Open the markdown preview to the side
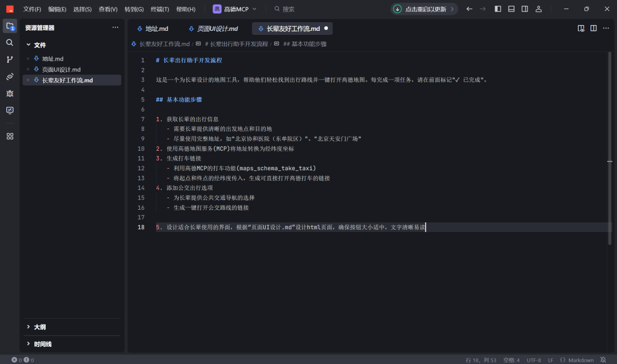 click(x=581, y=28)
